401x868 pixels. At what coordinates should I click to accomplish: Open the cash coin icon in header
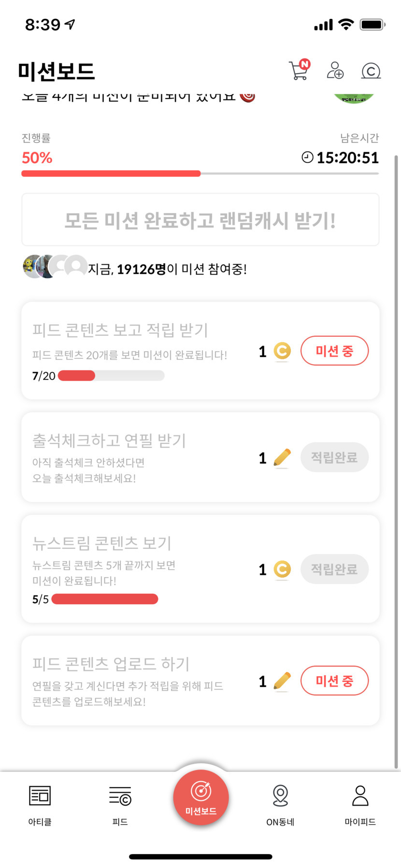tap(371, 71)
